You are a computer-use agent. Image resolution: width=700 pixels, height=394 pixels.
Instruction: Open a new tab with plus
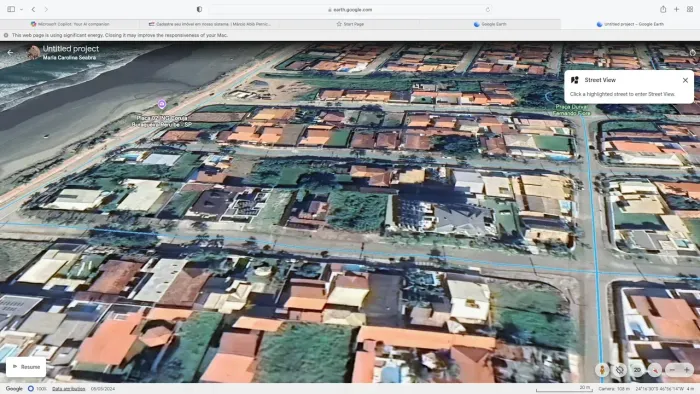676,9
